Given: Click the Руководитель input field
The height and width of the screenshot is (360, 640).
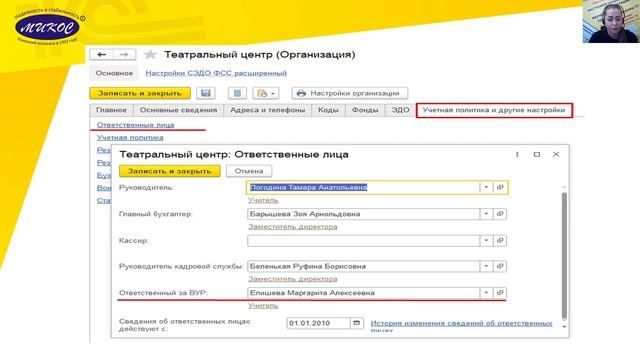Looking at the screenshot, I should (x=363, y=187).
